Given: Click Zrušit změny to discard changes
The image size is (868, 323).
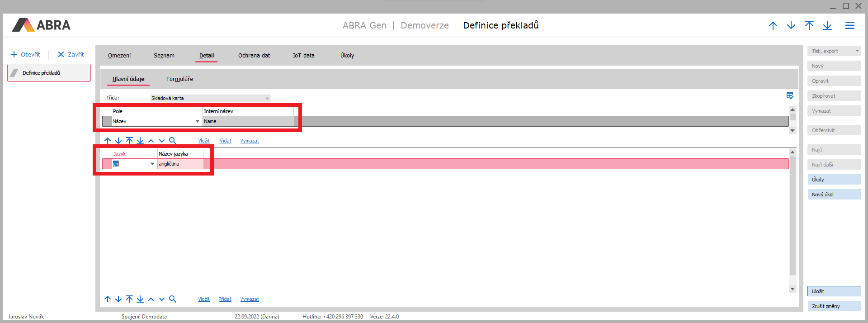Looking at the screenshot, I should click(834, 306).
